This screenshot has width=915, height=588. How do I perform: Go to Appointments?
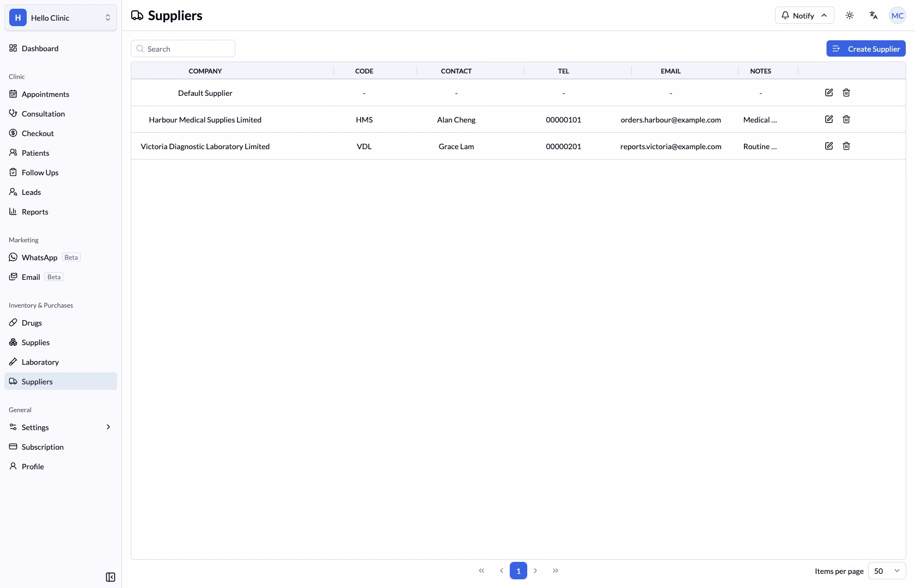[x=60, y=94]
